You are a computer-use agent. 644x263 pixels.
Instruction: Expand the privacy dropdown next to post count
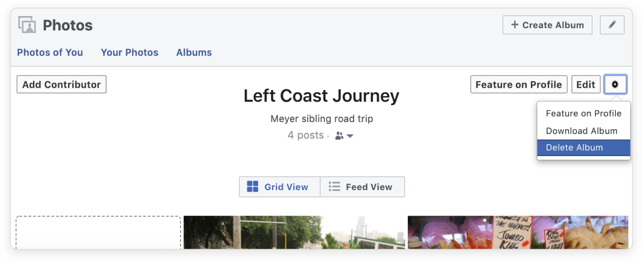(351, 136)
